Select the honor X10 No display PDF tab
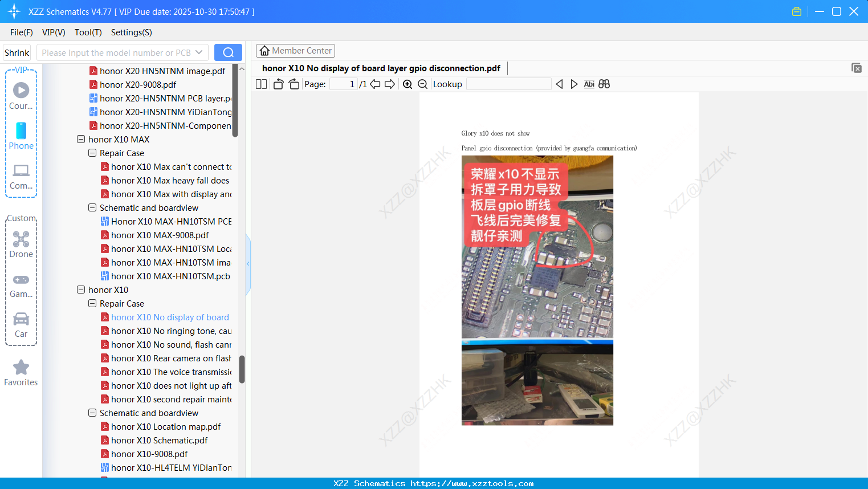Screen dimensions: 868x489 (x=381, y=68)
